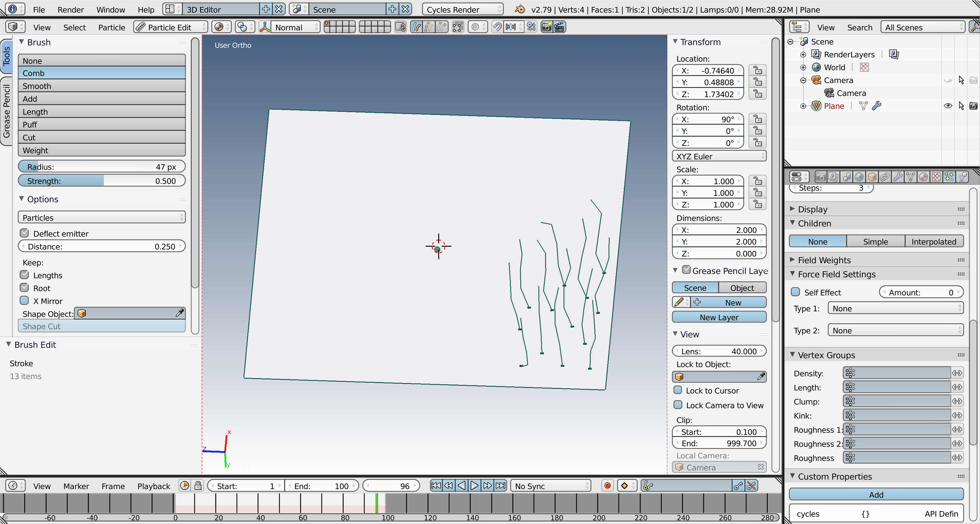The image size is (980, 524).
Task: Switch to Grease Pencil tool shelf tab
Action: [6, 111]
